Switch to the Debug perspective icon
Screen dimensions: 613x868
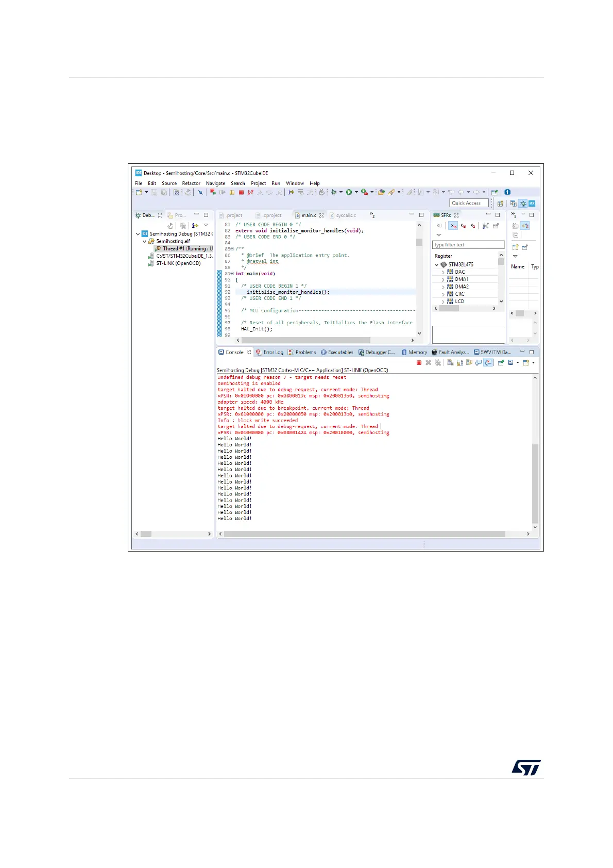pyautogui.click(x=523, y=203)
